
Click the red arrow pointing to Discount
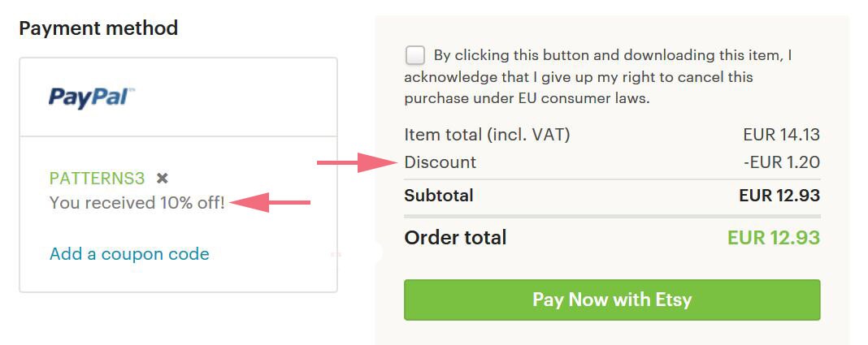coord(357,162)
